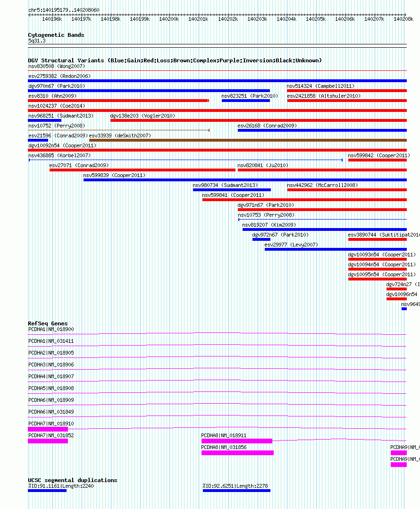Select the esv2759382 (Redon2006) blue gain bar
Screen dimensions: 420x509
(217, 81)
